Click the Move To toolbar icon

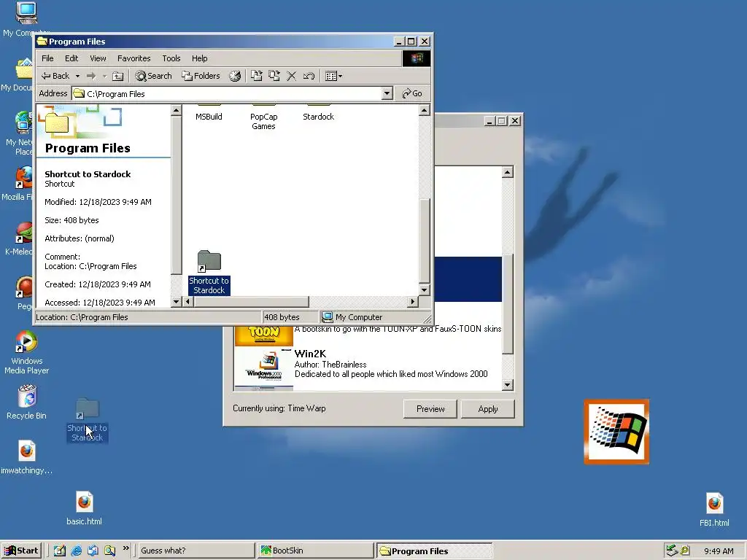[256, 76]
